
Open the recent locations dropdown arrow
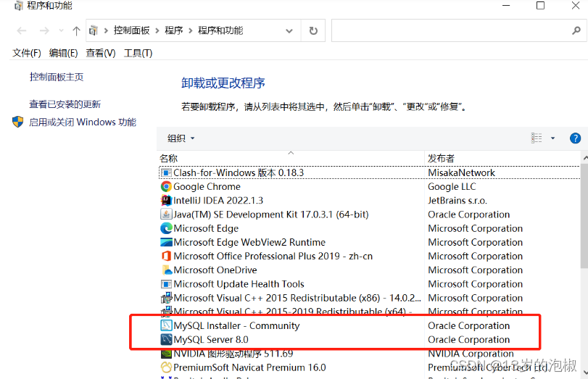(61, 30)
